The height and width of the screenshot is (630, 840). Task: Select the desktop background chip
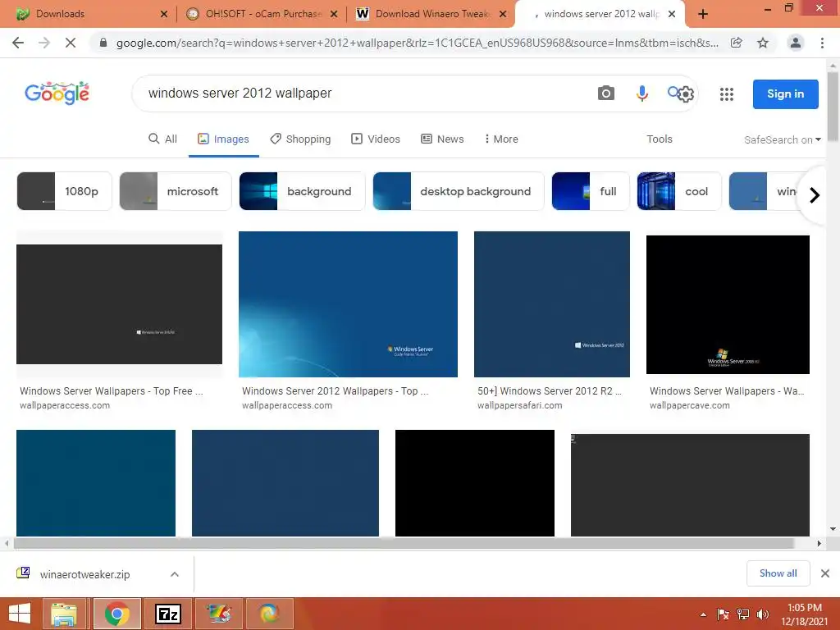(x=458, y=191)
